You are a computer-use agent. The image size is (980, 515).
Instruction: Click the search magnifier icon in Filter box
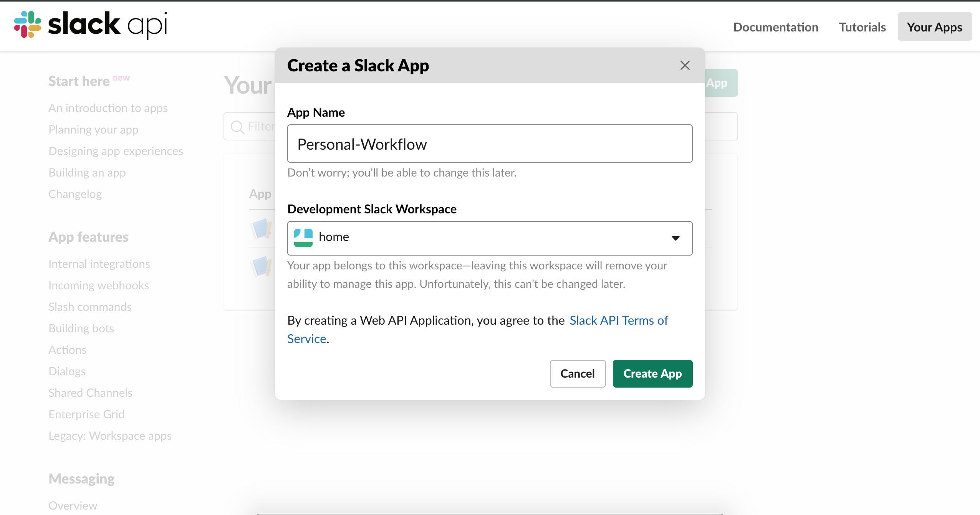tap(237, 127)
